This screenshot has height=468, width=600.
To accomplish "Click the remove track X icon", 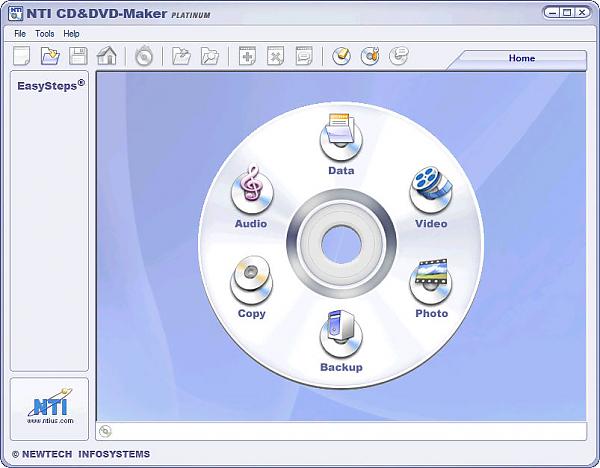I will coord(276,56).
